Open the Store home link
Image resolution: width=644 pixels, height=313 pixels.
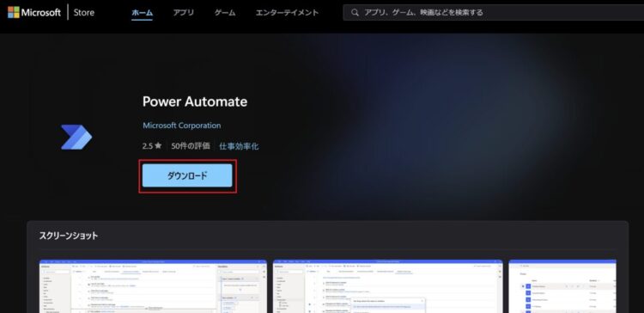coord(84,12)
